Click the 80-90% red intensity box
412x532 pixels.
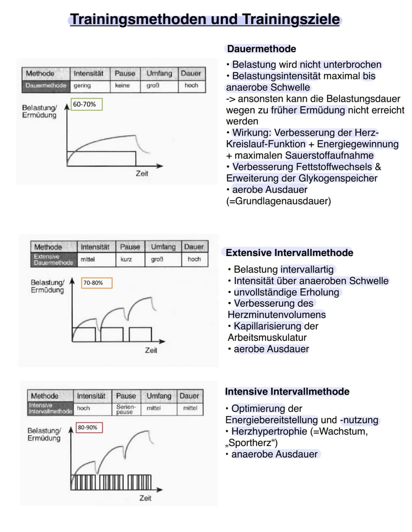point(89,427)
